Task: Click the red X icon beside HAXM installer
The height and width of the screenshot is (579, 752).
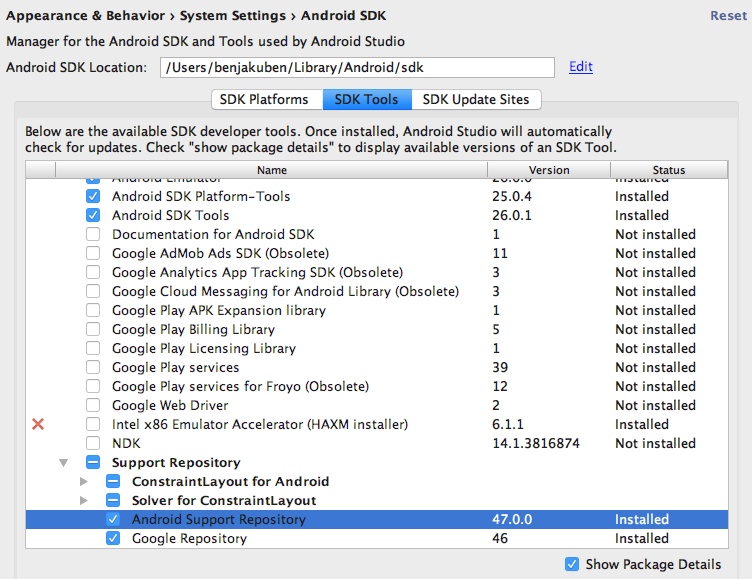Action: (38, 424)
